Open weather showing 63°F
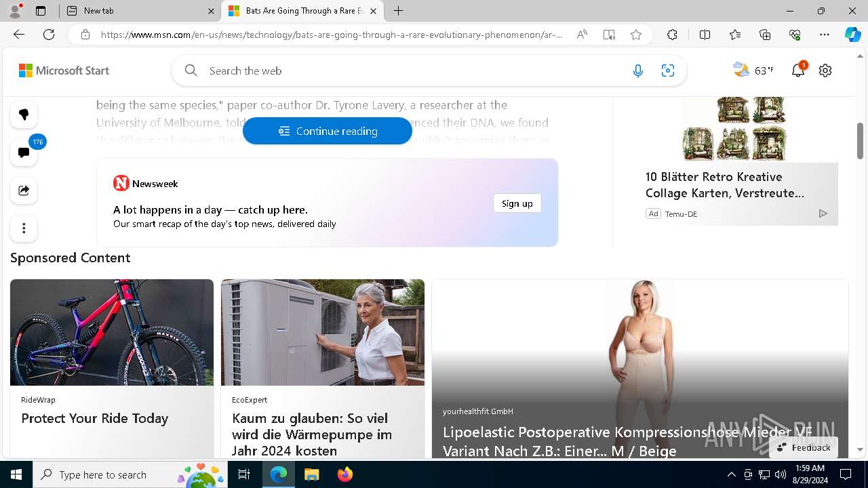Viewport: 868px width, 488px height. pos(753,70)
